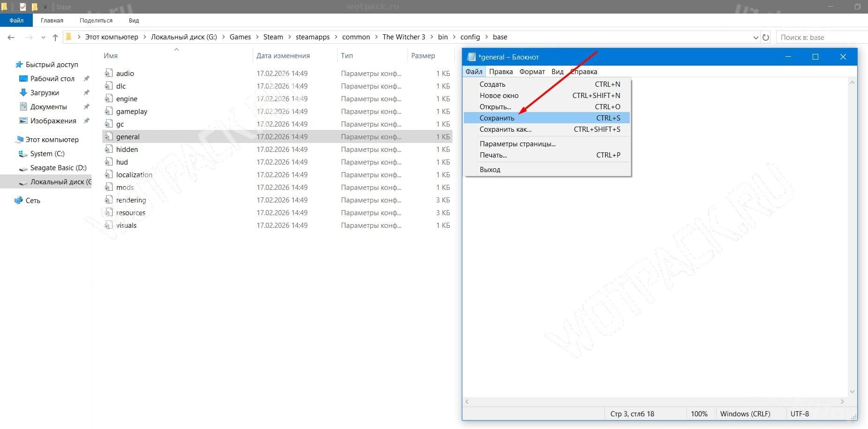Screen dimensions: 868x429
Task: Sort files by Дата изменения column
Action: (283, 55)
